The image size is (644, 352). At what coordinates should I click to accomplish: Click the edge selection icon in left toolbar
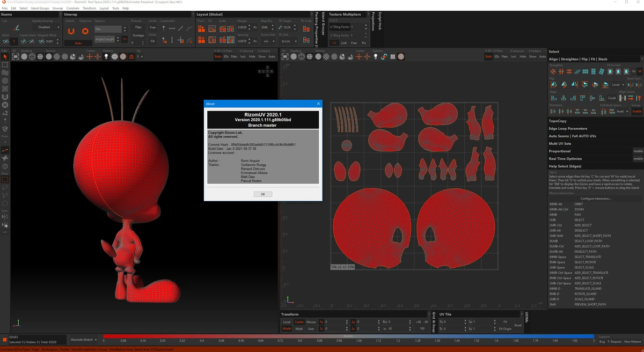tap(5, 150)
